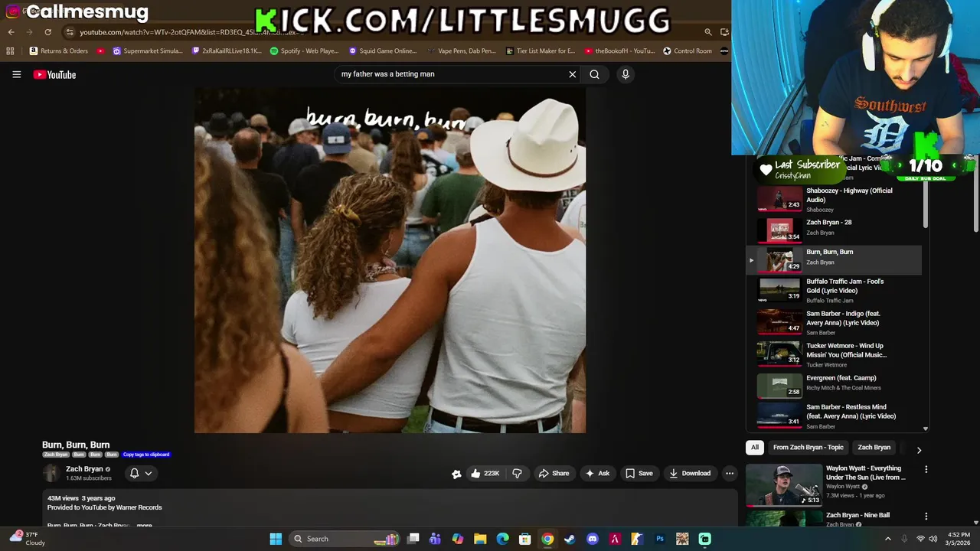Select 'Evergreen (feat. Caamp)' playlist item
Viewport: 980px width, 551px height.
pos(835,386)
